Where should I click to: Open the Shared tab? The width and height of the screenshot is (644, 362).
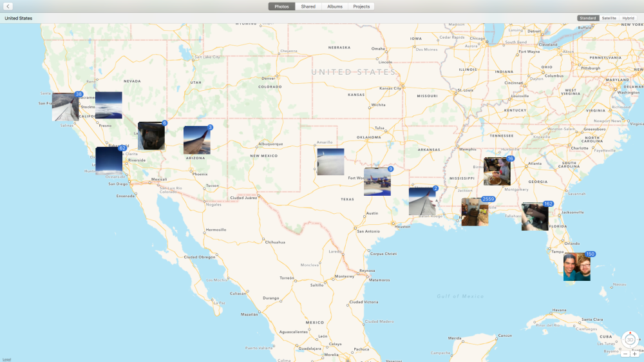tap(308, 6)
